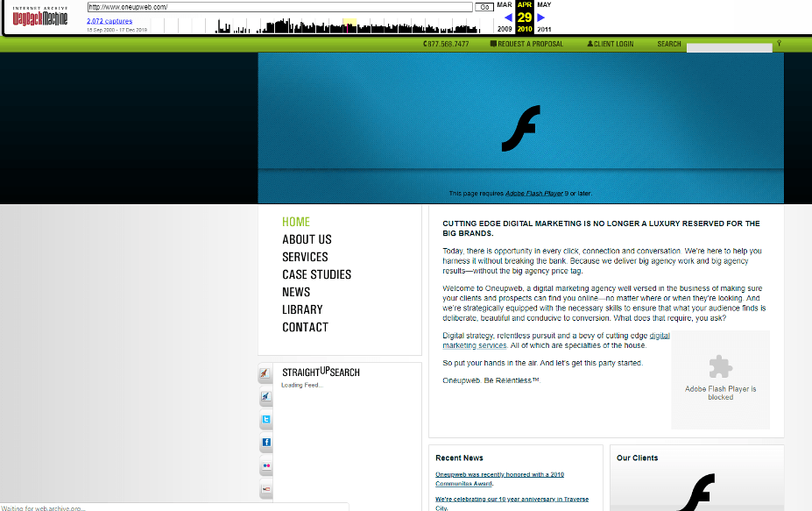Click the Flash logo under Our Clients
812x511 pixels.
click(696, 493)
